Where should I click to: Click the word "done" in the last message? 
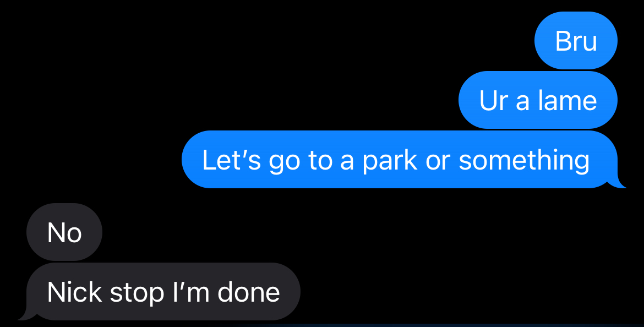[248, 292]
